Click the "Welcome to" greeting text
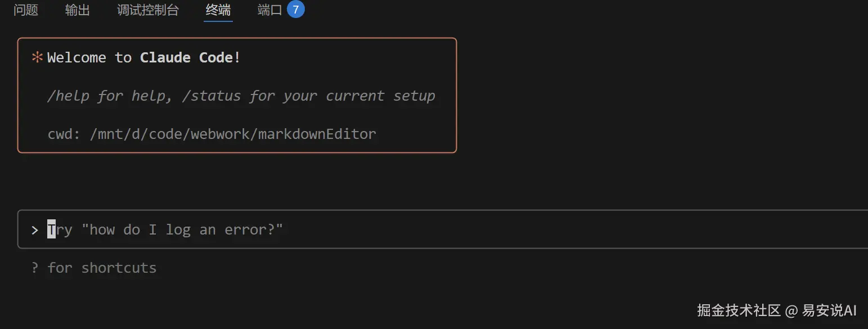 89,57
